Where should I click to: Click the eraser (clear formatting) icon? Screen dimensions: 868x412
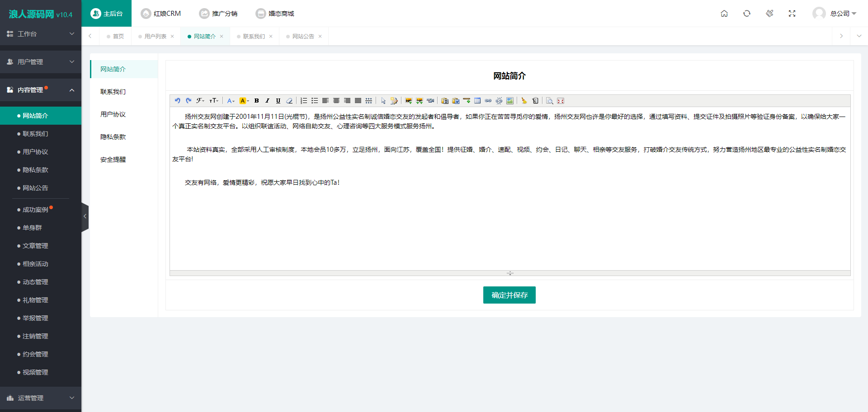(289, 101)
